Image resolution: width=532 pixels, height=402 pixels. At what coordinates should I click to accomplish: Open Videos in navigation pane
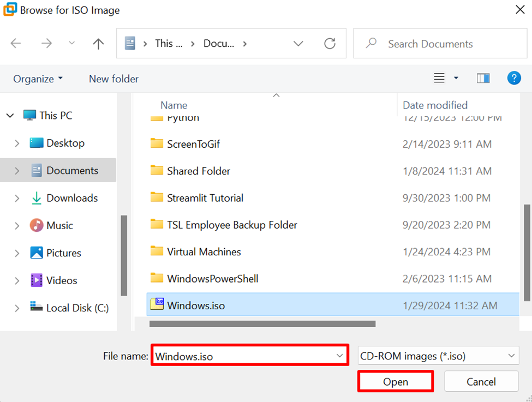[x=62, y=280]
